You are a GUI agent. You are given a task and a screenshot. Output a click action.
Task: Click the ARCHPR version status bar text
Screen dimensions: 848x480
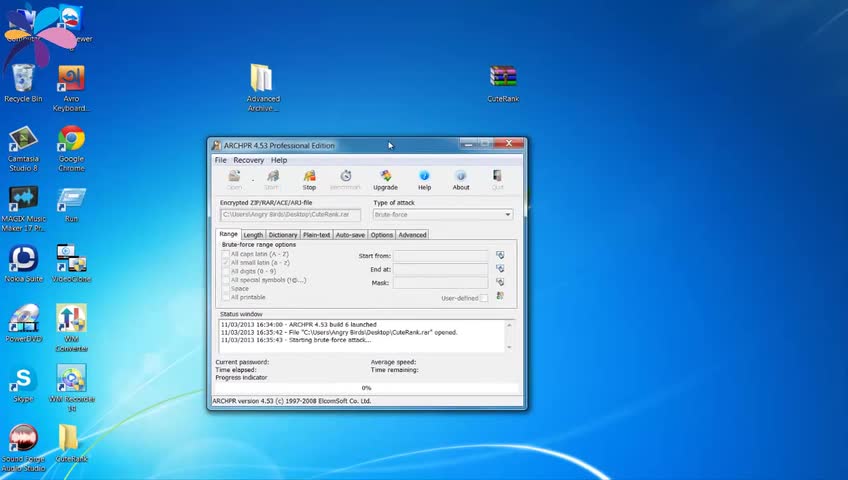[x=292, y=401]
